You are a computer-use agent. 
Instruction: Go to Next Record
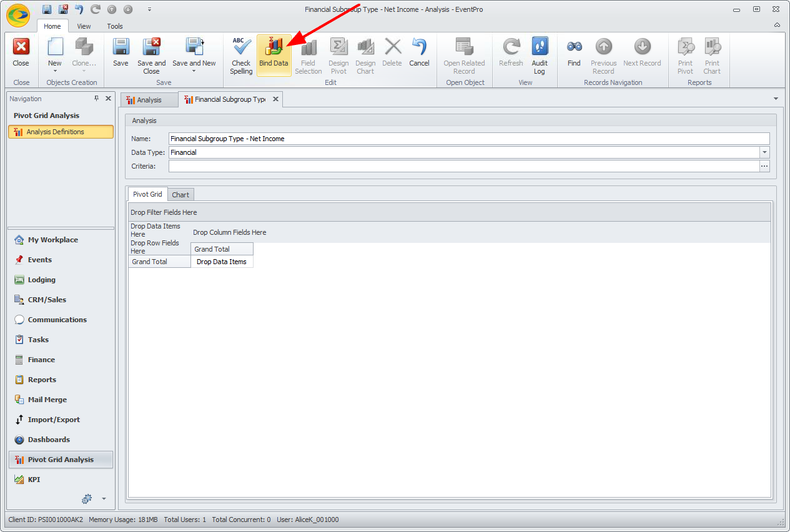coord(642,52)
